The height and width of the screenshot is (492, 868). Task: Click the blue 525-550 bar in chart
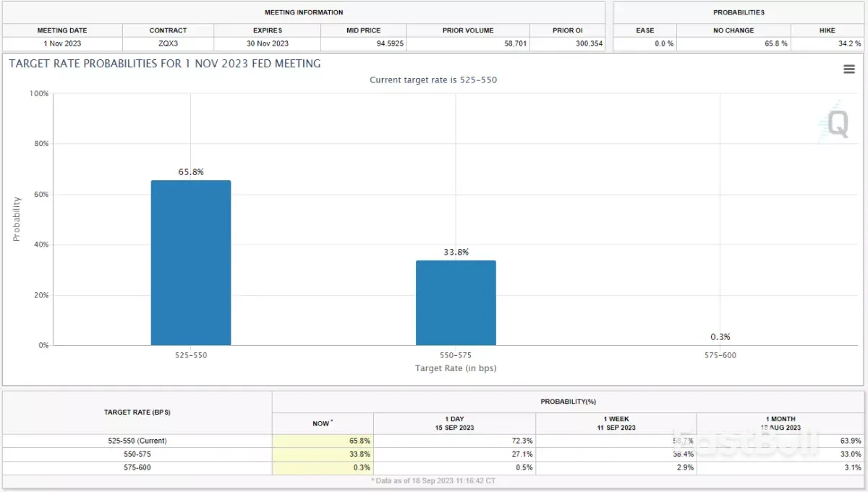point(191,263)
